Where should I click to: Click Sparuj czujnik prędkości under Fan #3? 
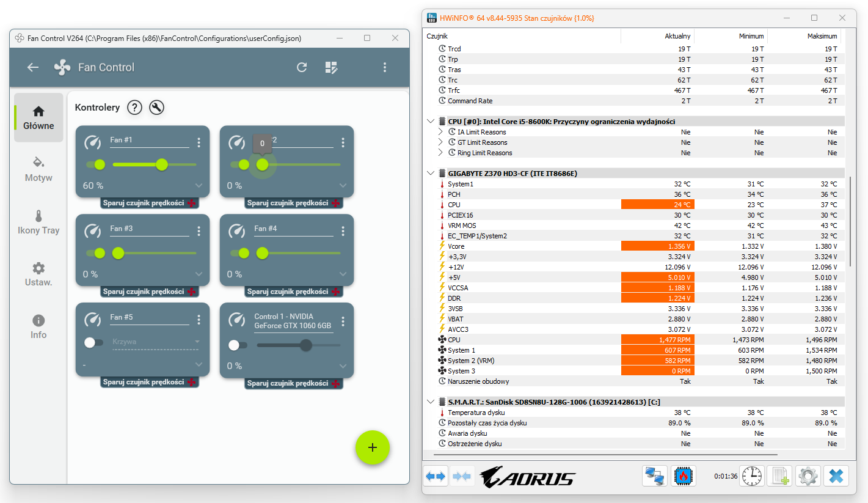point(150,292)
